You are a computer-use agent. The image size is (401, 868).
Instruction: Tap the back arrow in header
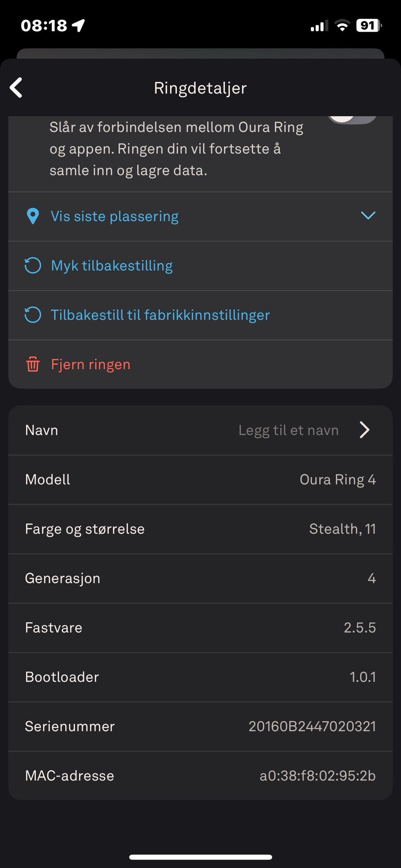tap(16, 88)
